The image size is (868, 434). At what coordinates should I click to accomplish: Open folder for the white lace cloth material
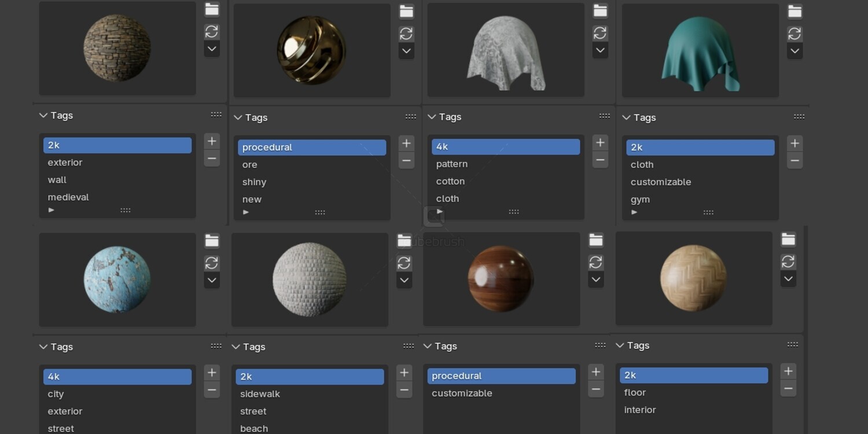click(x=600, y=11)
